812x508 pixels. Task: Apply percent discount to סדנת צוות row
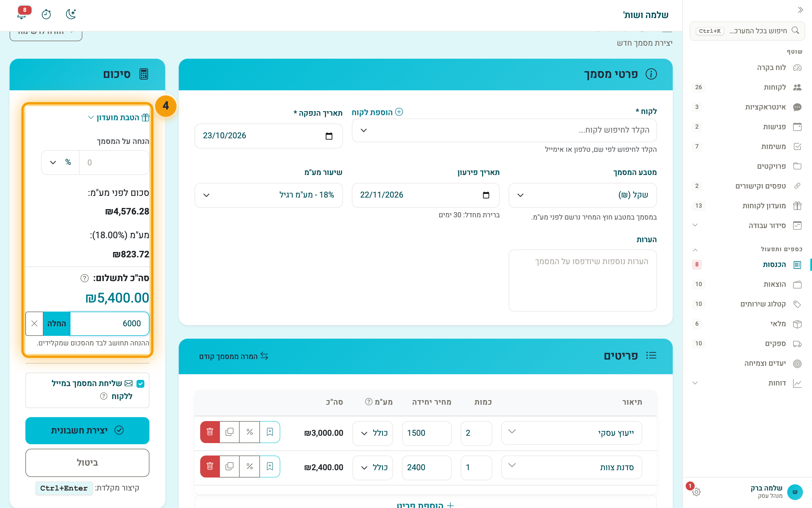[250, 466]
